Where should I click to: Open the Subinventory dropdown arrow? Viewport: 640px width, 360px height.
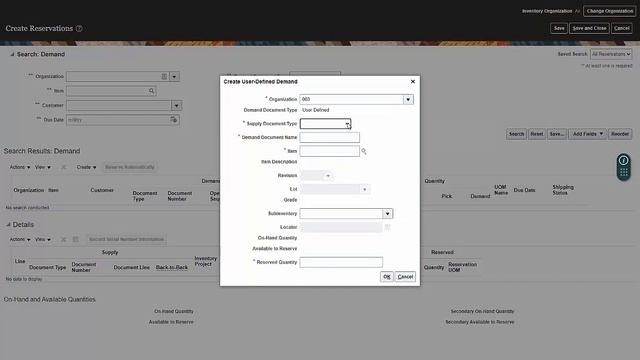coord(387,213)
